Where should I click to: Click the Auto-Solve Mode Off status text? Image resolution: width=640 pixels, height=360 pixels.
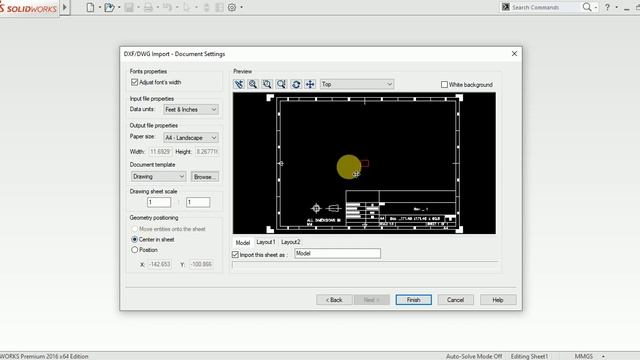(x=474, y=356)
